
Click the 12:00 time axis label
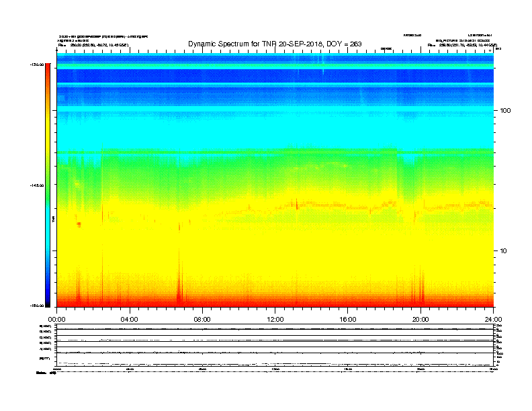click(275, 320)
